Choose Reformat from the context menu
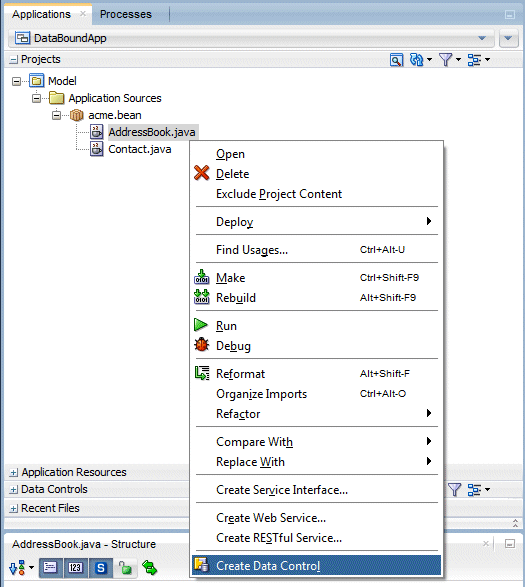This screenshot has height=587, width=525. coord(317,374)
